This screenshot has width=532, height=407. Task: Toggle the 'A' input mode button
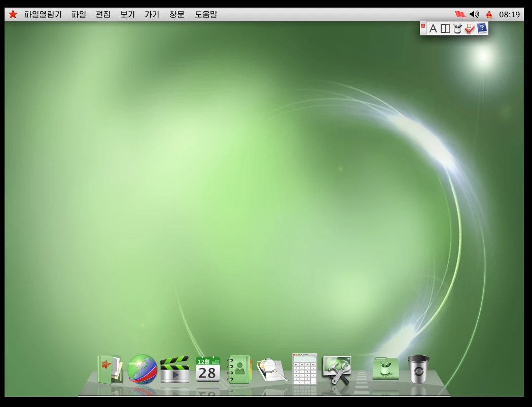coord(433,29)
